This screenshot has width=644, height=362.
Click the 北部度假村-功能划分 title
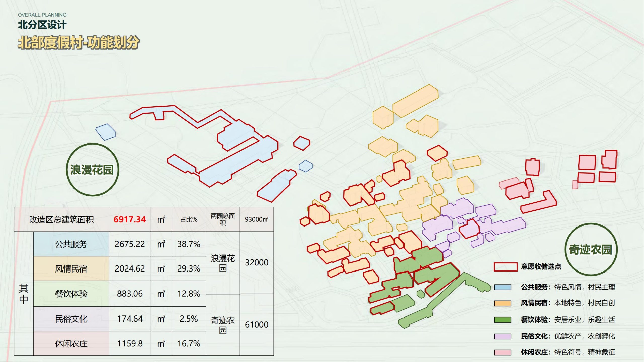(78, 42)
